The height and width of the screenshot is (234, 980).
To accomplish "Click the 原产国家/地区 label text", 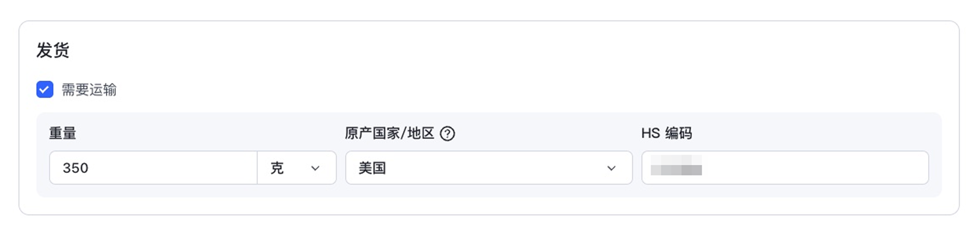I will click(x=389, y=133).
